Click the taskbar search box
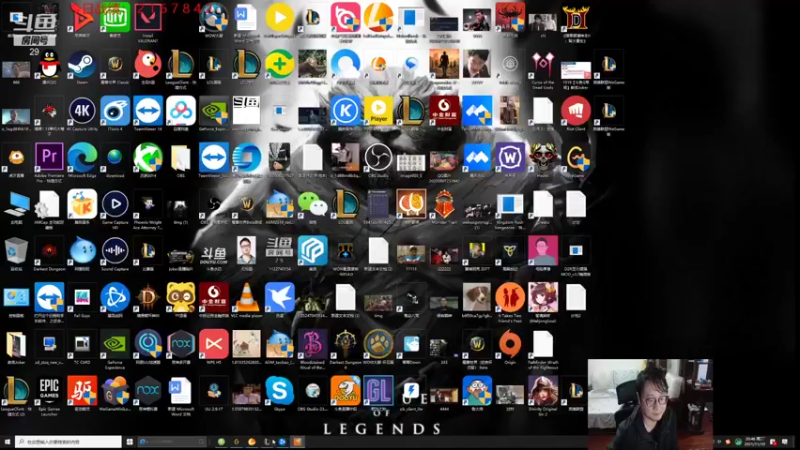The image size is (800, 450). click(68, 442)
